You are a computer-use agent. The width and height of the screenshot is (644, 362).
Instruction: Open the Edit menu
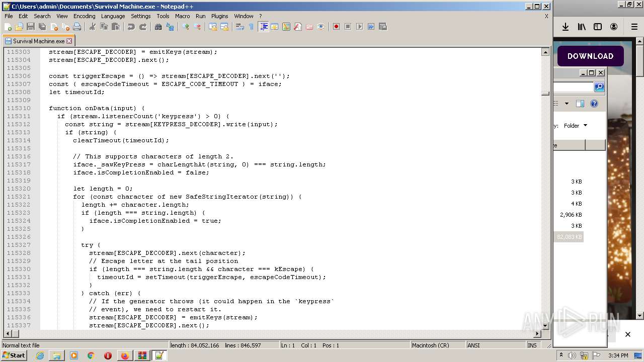pos(23,16)
